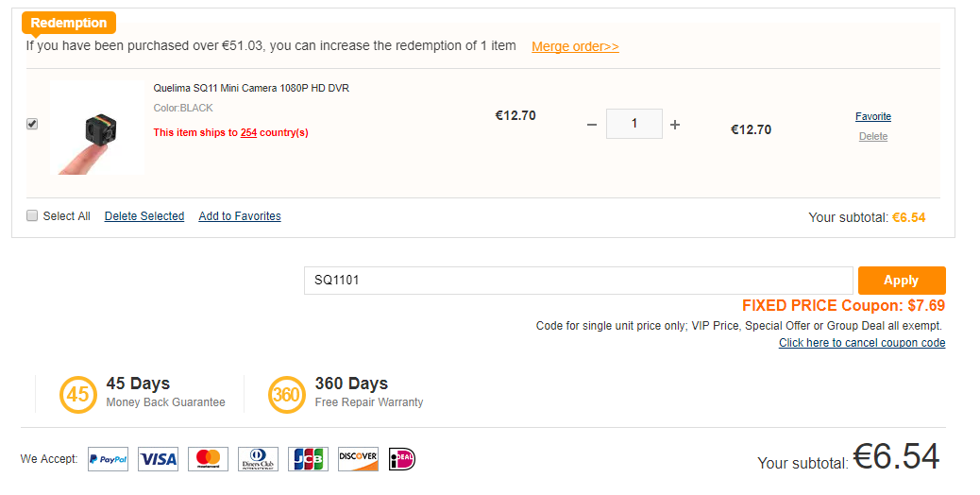This screenshot has height=495, width=980.
Task: Open the Merge order link
Action: pyautogui.click(x=575, y=46)
